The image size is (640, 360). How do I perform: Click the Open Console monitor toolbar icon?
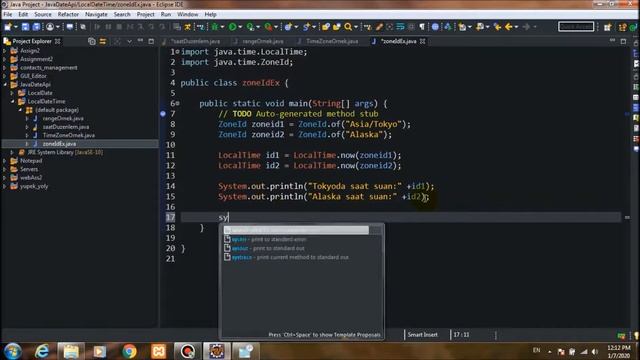click(x=70, y=27)
